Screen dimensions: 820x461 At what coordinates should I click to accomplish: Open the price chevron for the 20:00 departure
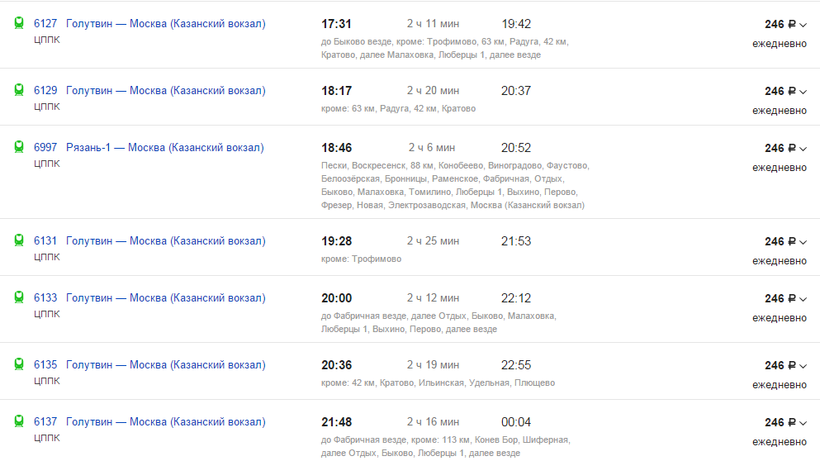[x=803, y=299]
